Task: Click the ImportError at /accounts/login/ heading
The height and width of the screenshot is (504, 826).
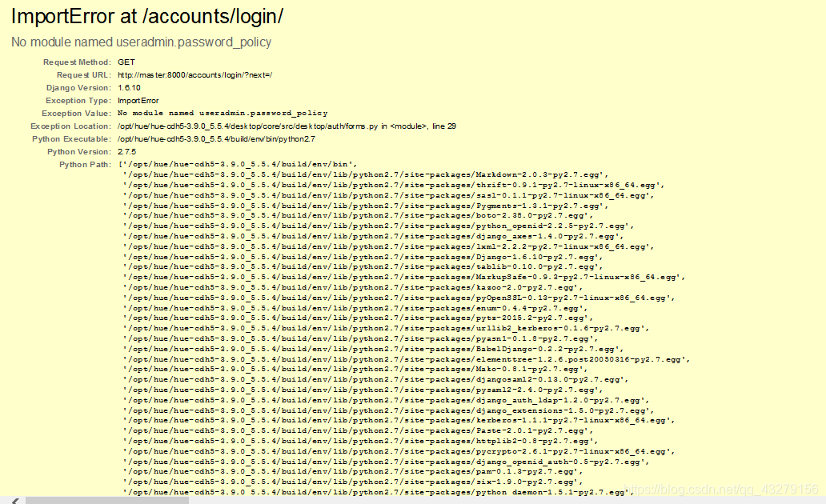Action: [x=147, y=16]
